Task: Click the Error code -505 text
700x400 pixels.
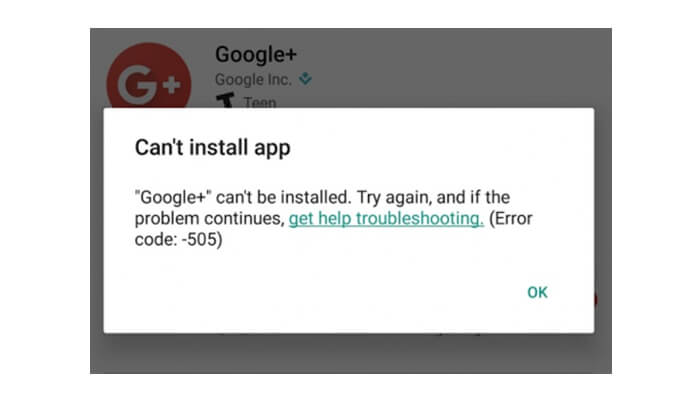Action: click(333, 229)
